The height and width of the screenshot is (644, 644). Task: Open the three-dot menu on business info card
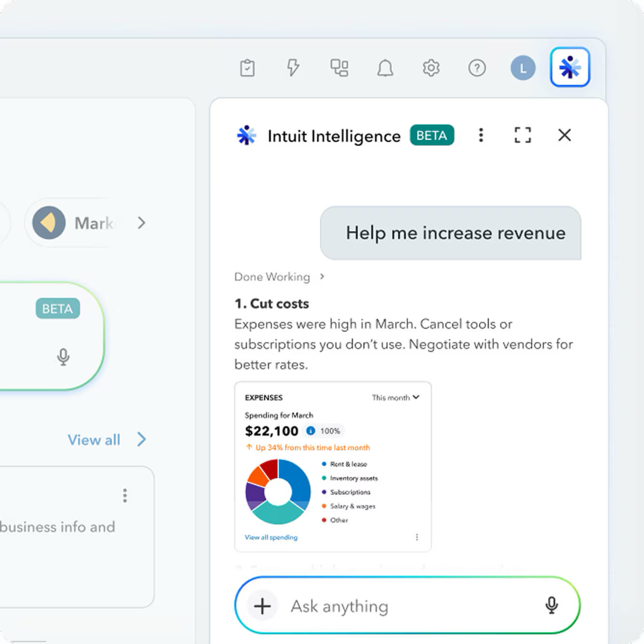pyautogui.click(x=125, y=496)
